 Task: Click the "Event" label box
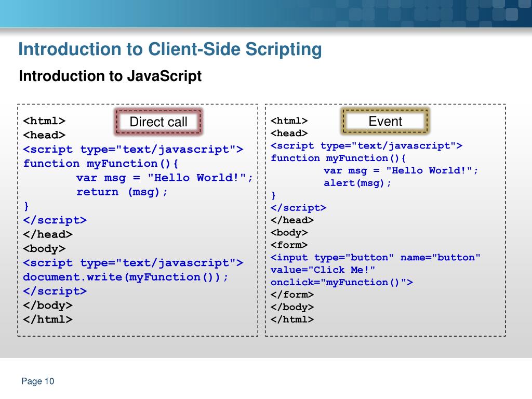click(x=385, y=121)
